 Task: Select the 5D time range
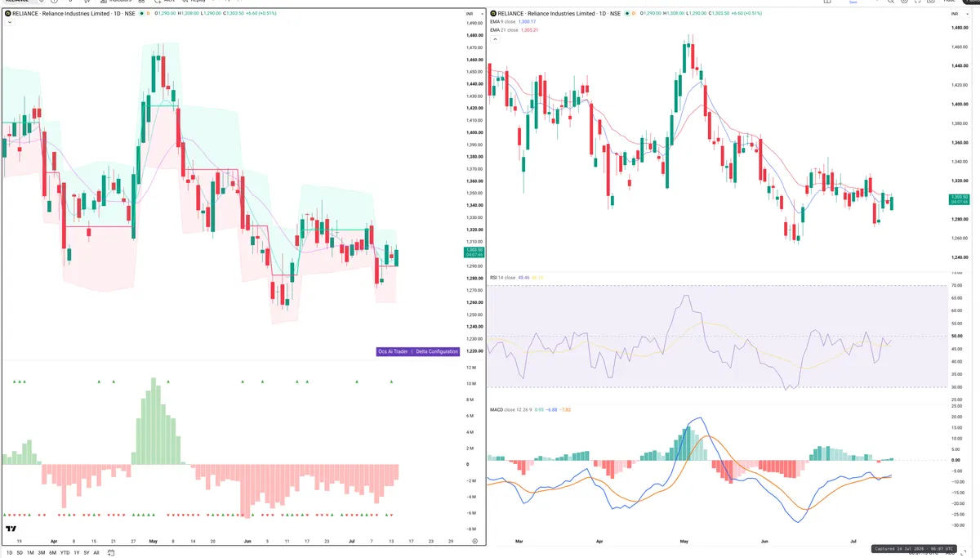pyautogui.click(x=20, y=553)
